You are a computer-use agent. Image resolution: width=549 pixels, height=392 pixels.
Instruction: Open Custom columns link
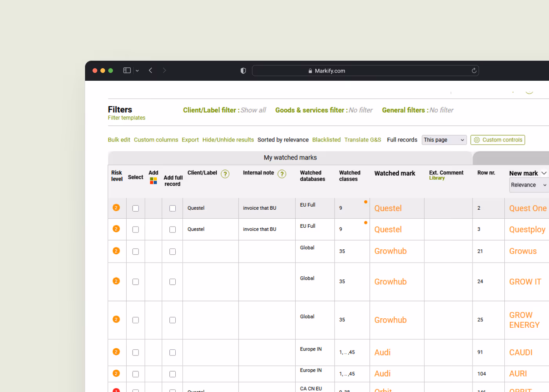click(156, 140)
